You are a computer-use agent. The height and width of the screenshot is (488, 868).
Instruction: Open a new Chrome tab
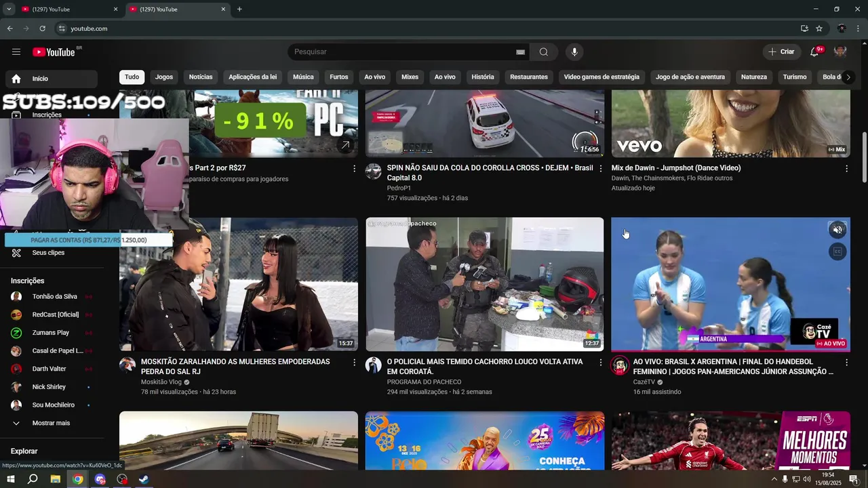coord(239,9)
